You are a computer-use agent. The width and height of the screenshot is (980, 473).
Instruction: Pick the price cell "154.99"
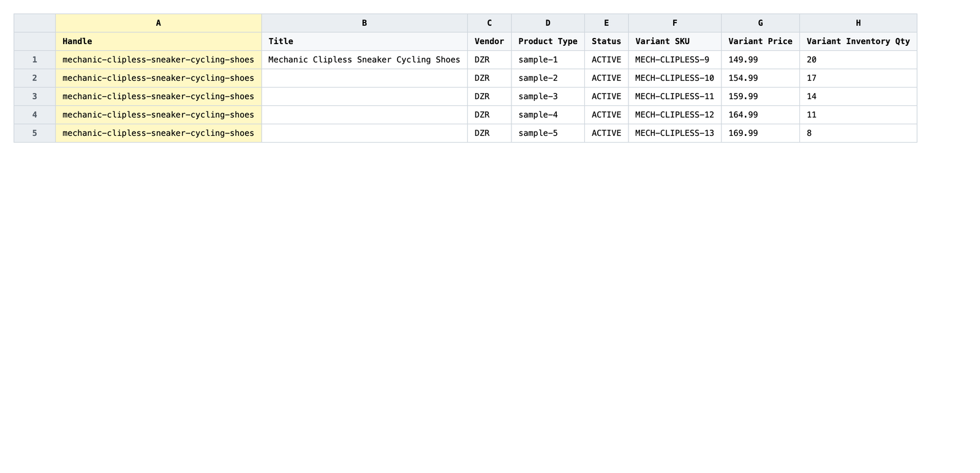point(761,78)
